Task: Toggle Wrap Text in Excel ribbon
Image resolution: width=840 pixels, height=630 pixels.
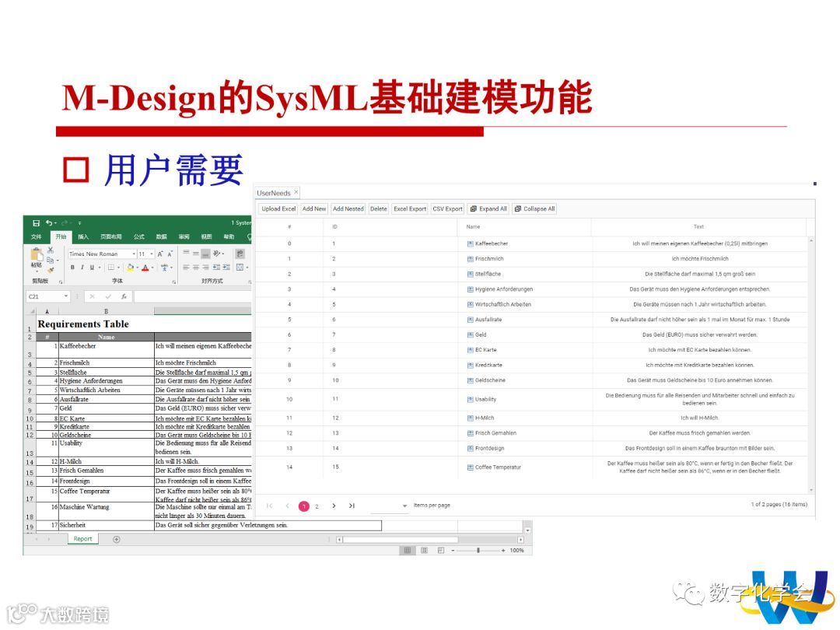Action: coord(240,254)
